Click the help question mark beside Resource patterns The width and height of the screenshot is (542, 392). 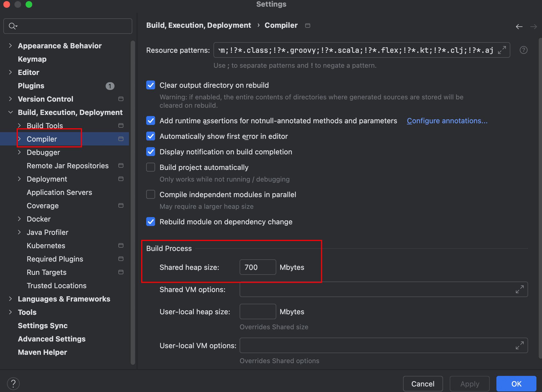523,50
